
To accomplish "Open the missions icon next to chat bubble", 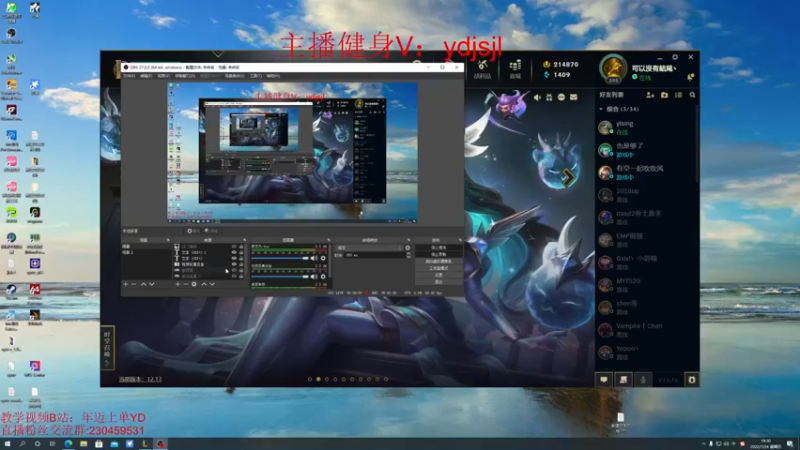I will pos(623,380).
